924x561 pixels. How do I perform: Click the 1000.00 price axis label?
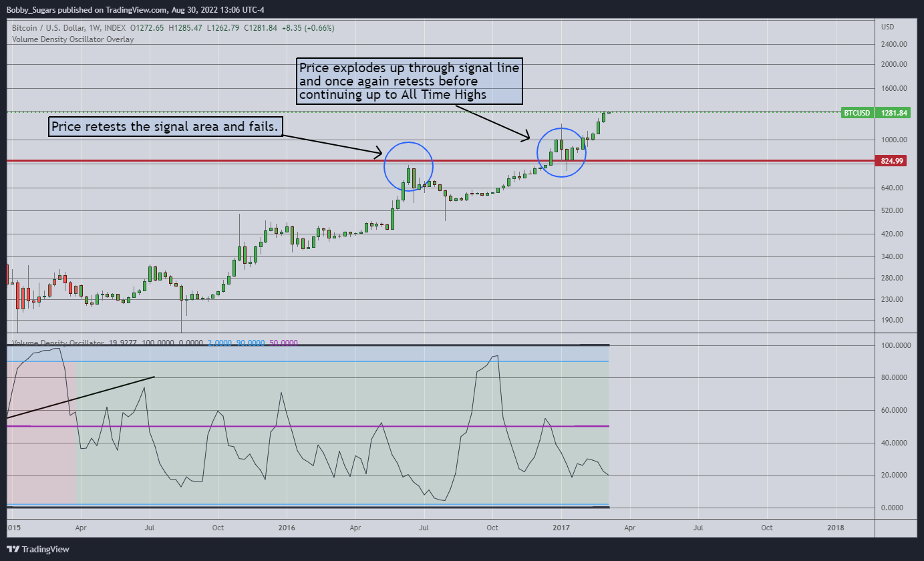(x=893, y=140)
